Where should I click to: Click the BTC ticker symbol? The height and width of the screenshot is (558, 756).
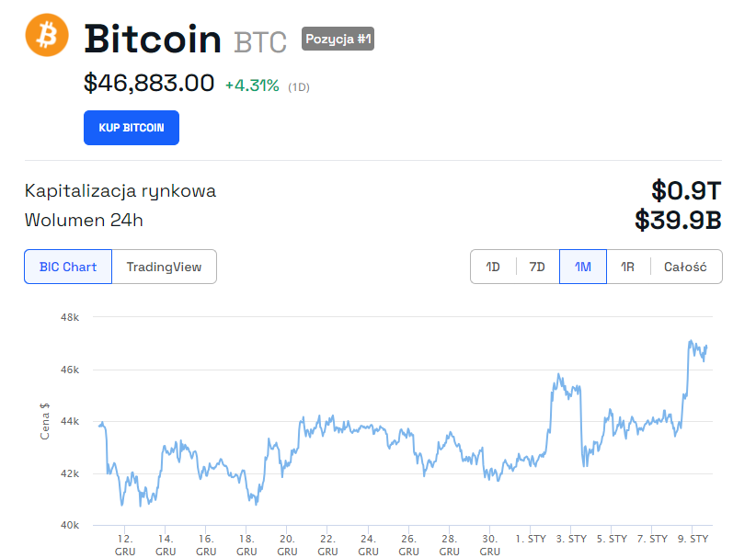tap(260, 41)
